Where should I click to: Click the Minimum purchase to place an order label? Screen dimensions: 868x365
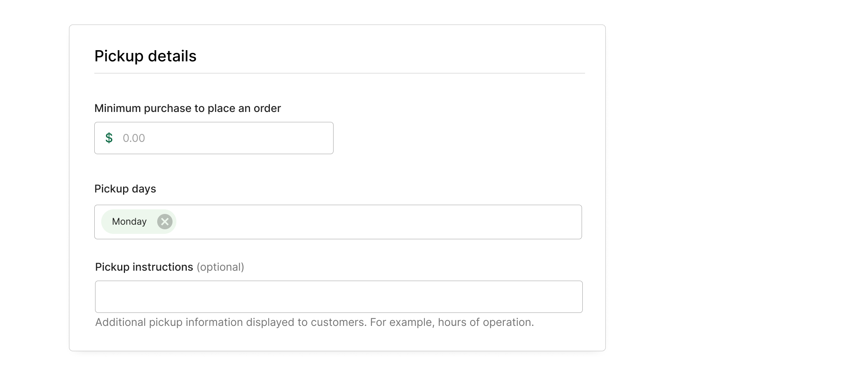(x=187, y=108)
